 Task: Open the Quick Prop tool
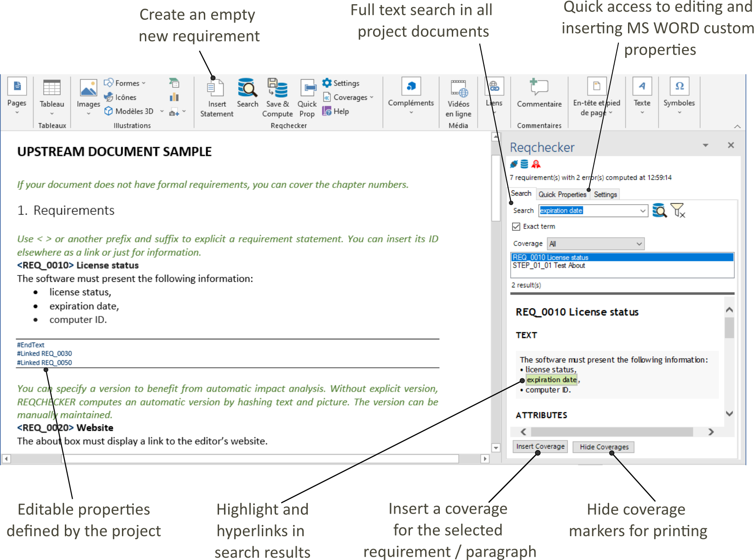pyautogui.click(x=307, y=88)
